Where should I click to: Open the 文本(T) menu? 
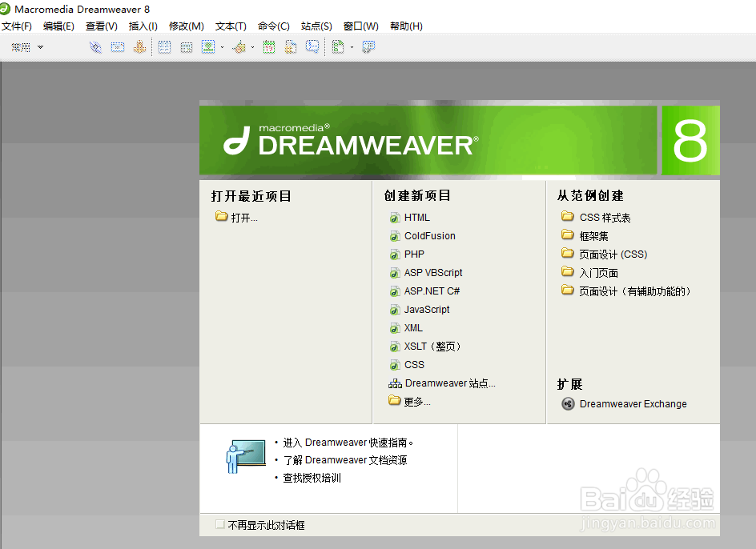[x=231, y=26]
